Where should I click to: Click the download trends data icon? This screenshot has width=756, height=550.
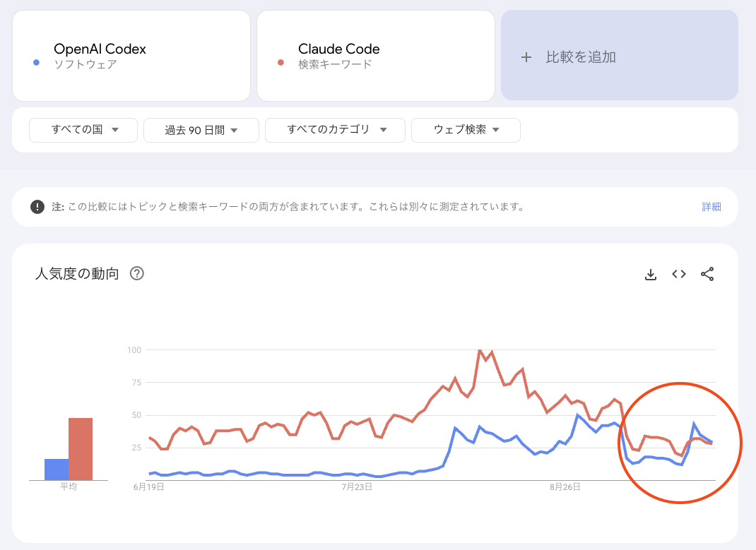(x=650, y=274)
